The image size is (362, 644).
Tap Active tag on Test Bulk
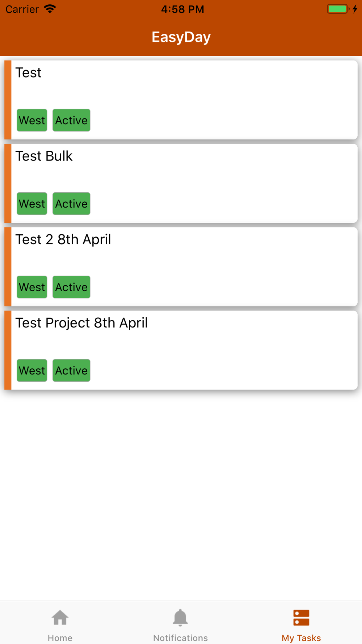click(x=71, y=204)
